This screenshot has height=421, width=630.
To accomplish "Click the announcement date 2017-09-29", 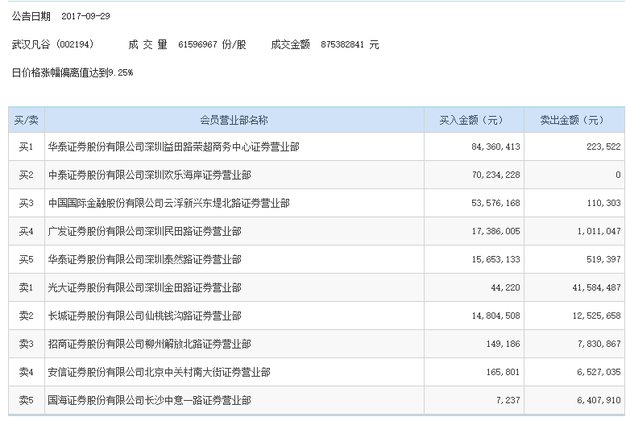I will tap(86, 16).
